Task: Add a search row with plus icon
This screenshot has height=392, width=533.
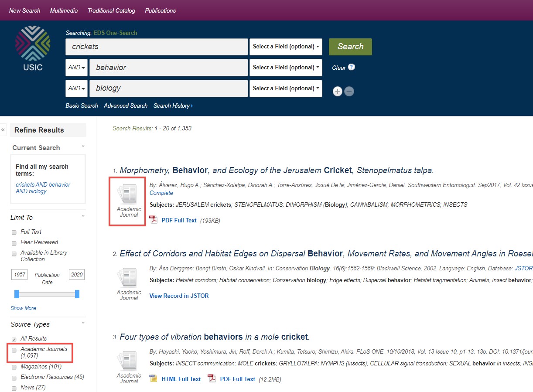Action: pyautogui.click(x=337, y=92)
